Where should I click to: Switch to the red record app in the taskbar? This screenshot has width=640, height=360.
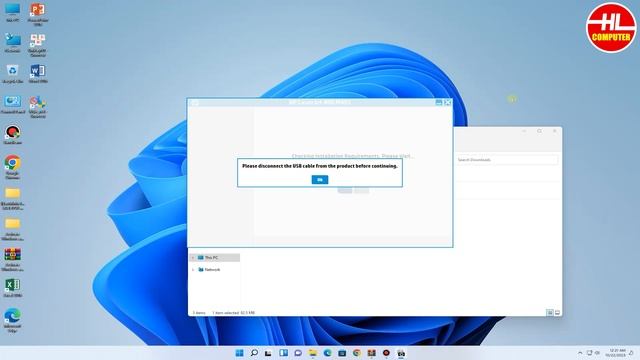click(386, 353)
